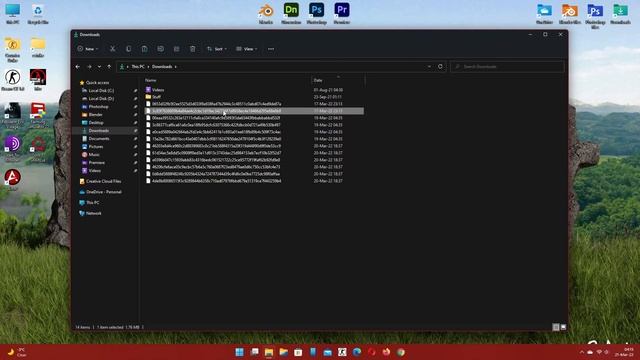Viewport: 640px width, 360px height.
Task: Click the Copy toolbar icon
Action: 128,49
